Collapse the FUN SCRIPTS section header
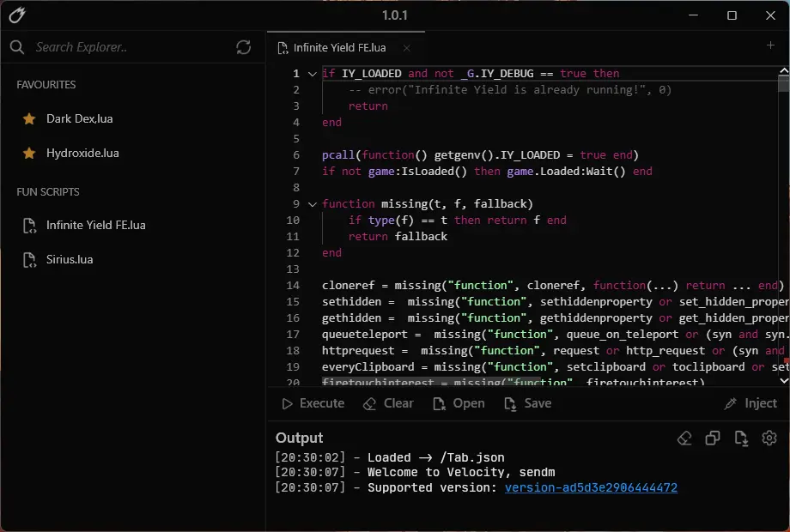 tap(48, 191)
